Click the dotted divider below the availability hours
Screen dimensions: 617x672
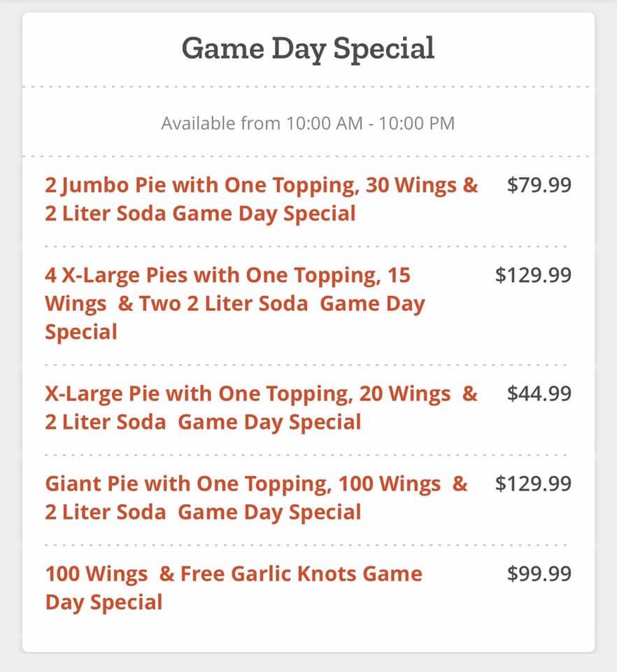pyautogui.click(x=308, y=156)
